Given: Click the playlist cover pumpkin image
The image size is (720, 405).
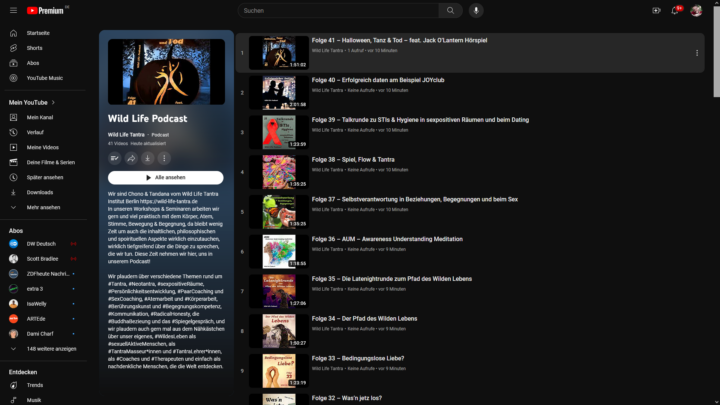Looking at the screenshot, I should point(166,72).
